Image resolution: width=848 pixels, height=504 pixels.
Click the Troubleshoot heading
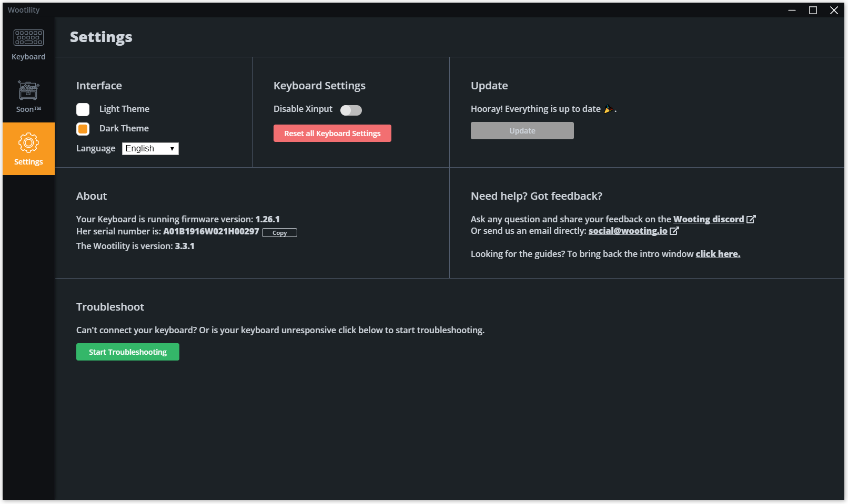[110, 307]
